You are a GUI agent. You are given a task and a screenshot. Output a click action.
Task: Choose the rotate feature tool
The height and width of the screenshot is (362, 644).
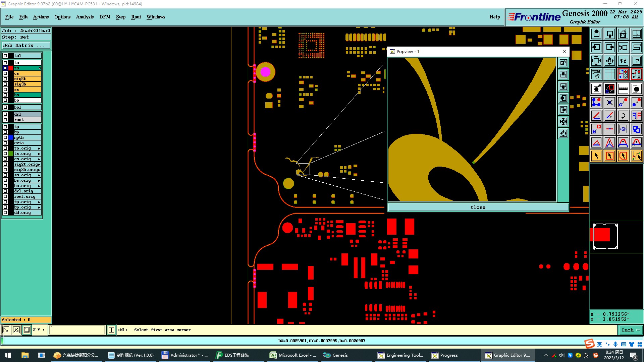[623, 116]
